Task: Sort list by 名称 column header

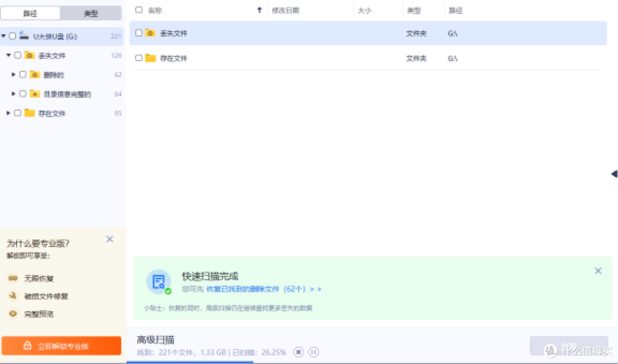Action: [155, 10]
